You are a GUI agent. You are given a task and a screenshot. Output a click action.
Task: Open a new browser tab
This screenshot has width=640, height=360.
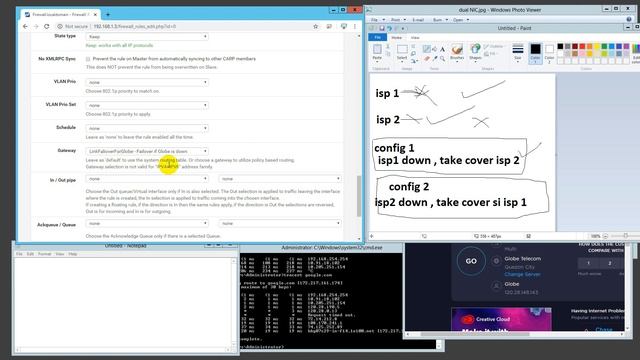click(x=108, y=14)
